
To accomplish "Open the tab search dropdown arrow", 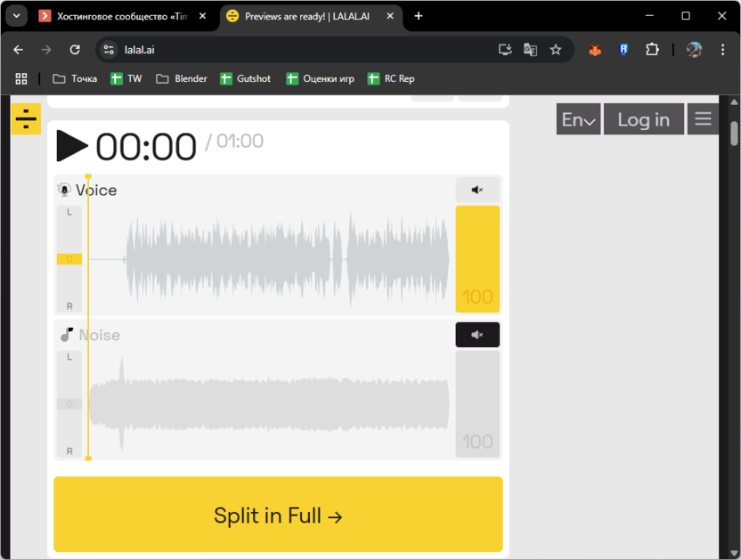I will 16,16.
